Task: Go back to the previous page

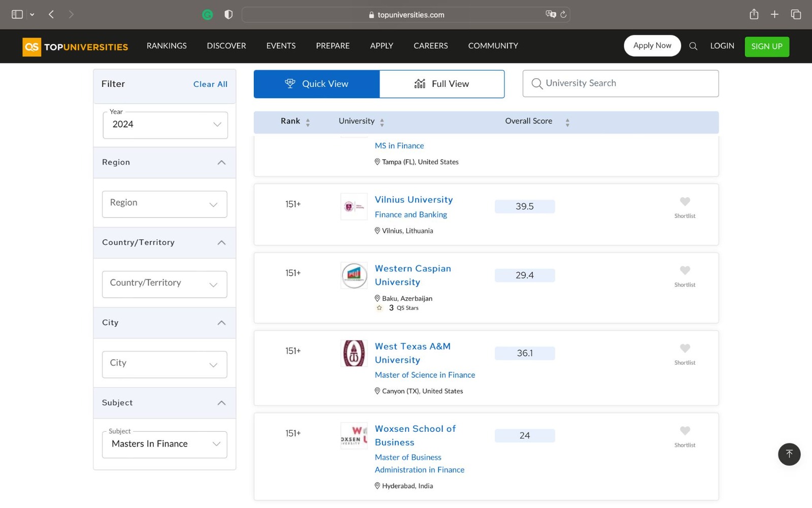Action: [51, 14]
